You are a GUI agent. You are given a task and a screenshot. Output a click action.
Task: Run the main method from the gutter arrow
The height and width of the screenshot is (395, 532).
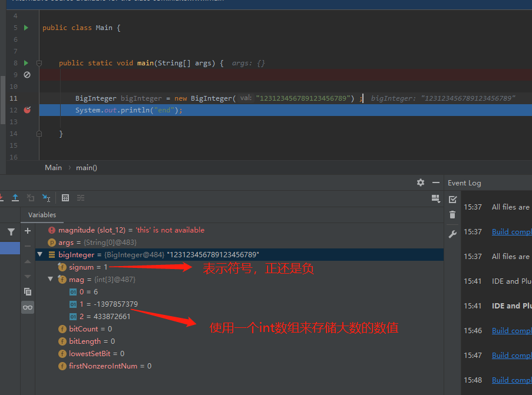[x=26, y=63]
